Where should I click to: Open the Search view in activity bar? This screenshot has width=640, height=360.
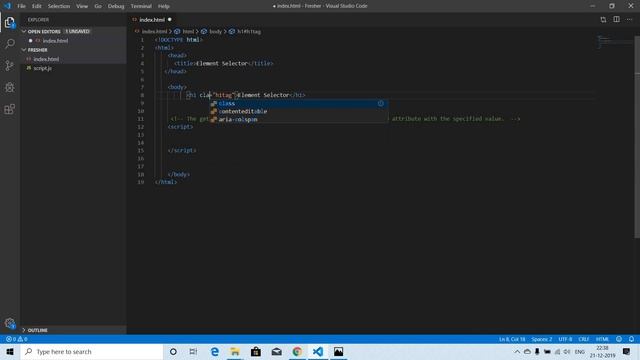tap(9, 44)
